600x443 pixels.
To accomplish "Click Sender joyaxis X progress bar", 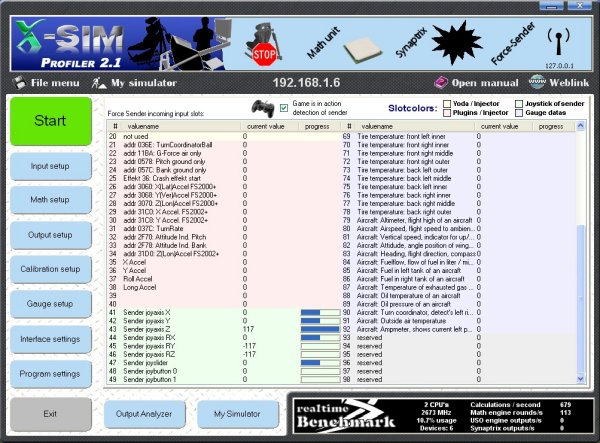I will pos(320,313).
